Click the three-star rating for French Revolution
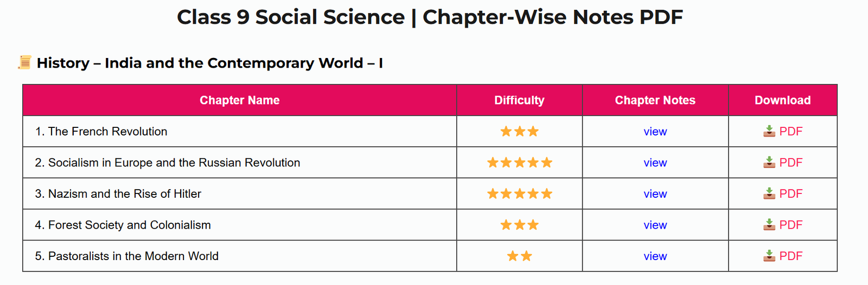868x285 pixels. 519,131
